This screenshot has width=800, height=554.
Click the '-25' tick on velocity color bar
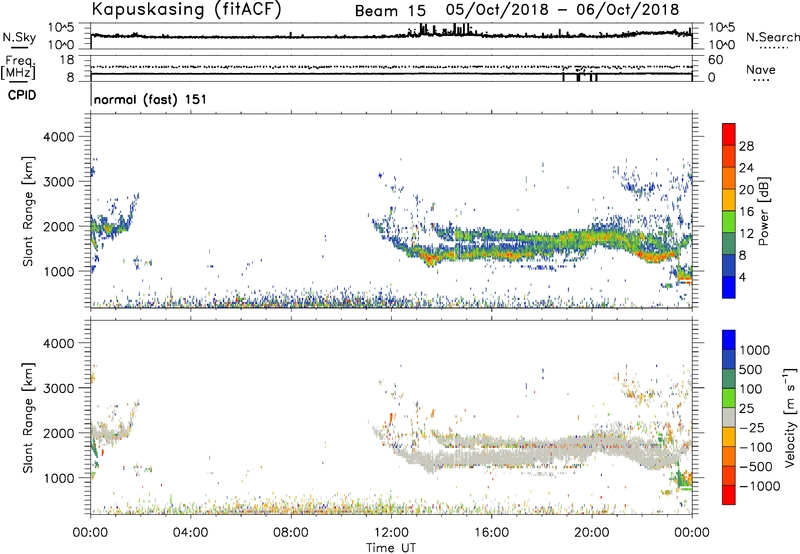(751, 427)
